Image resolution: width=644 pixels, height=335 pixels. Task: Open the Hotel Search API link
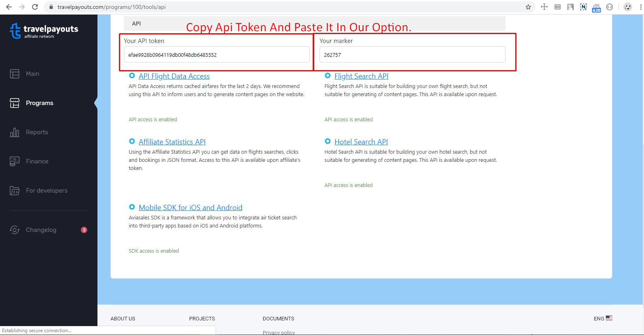(x=361, y=142)
